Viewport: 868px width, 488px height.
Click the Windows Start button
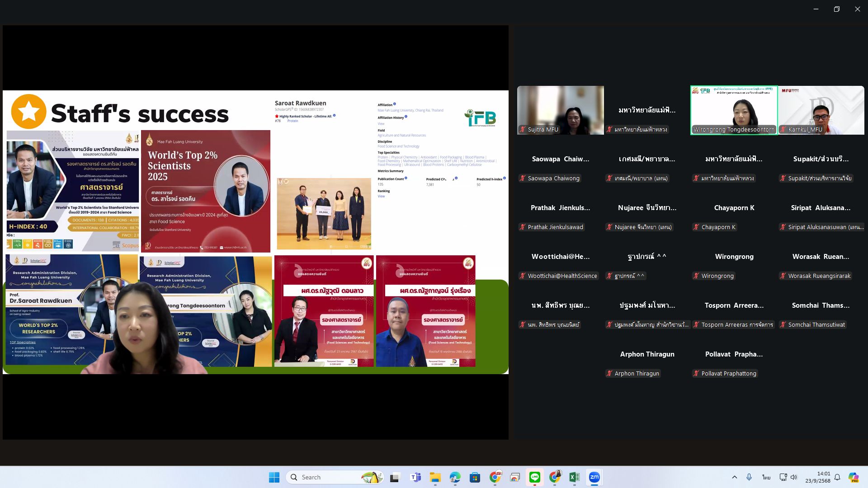[x=274, y=477]
